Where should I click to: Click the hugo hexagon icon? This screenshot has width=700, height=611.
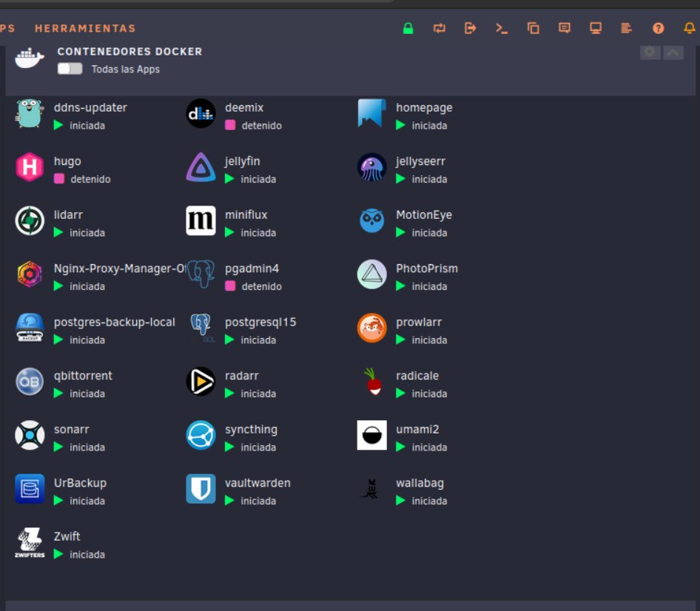30,167
